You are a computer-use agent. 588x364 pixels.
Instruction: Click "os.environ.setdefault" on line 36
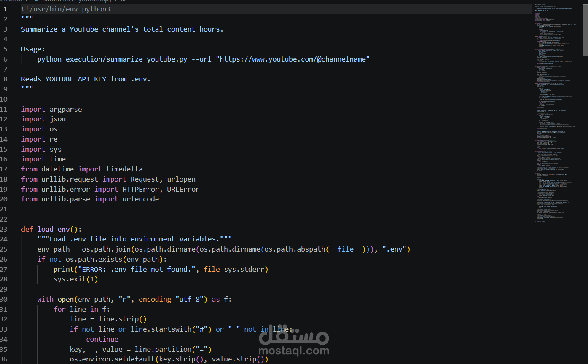coord(112,359)
